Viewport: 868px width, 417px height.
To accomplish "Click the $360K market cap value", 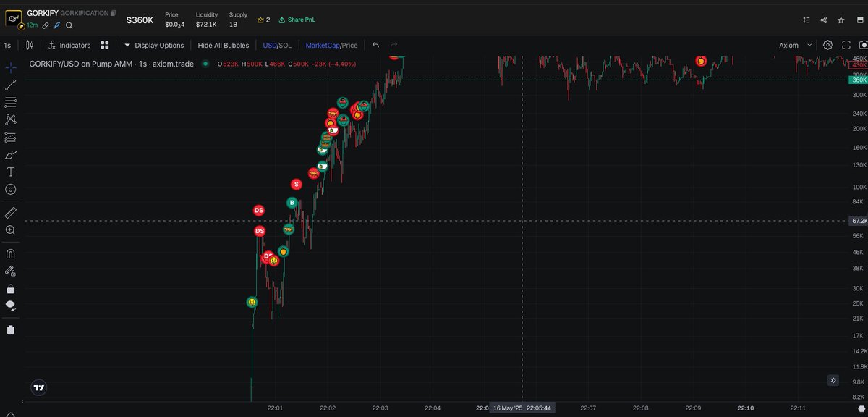I will pos(140,20).
